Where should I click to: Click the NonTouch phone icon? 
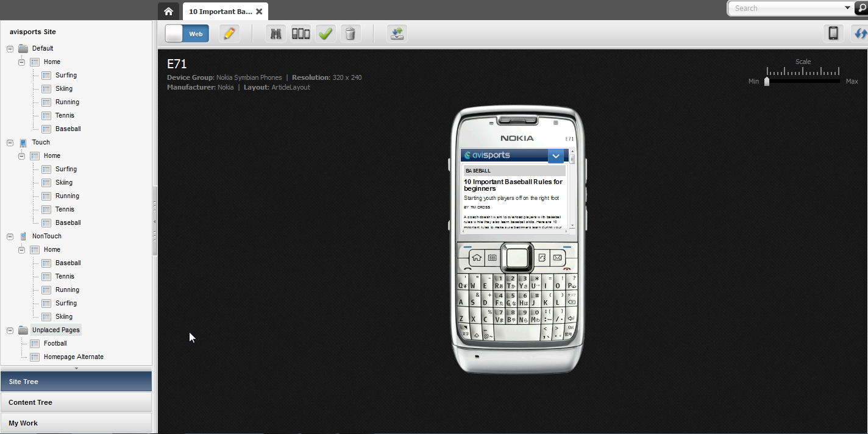[23, 237]
